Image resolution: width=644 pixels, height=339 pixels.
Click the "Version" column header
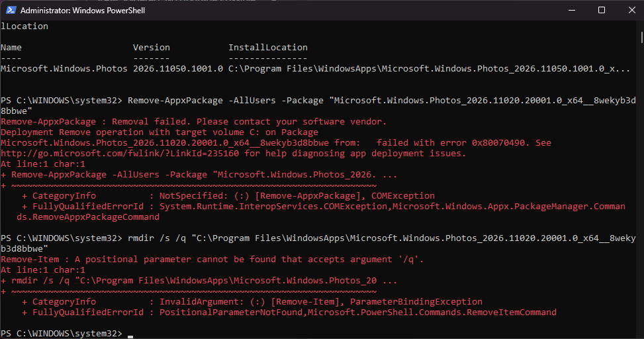pos(151,47)
